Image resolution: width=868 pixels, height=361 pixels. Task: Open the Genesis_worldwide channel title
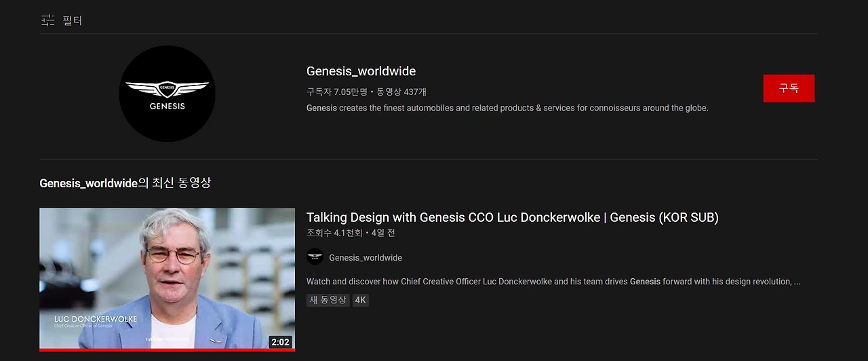(361, 71)
